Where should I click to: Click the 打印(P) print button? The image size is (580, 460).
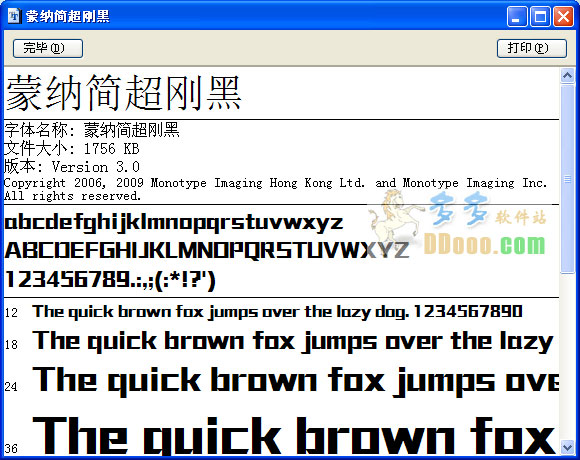[532, 48]
